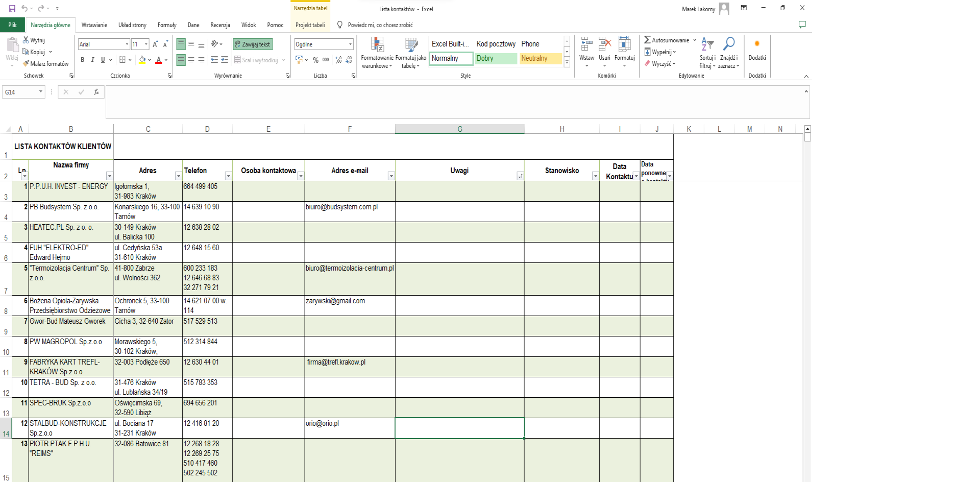This screenshot has height=482, width=980.
Task: Open the font size dropdown
Action: click(x=146, y=44)
